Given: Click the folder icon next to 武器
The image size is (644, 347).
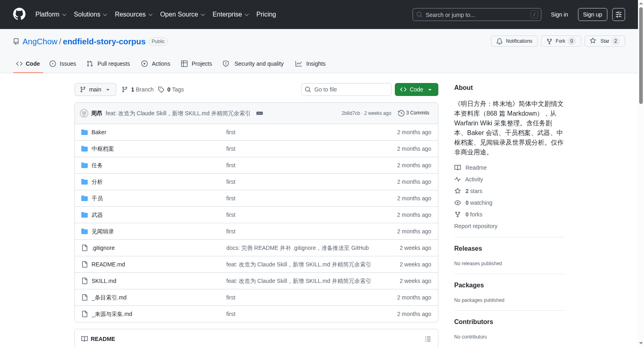Looking at the screenshot, I should click(x=85, y=215).
